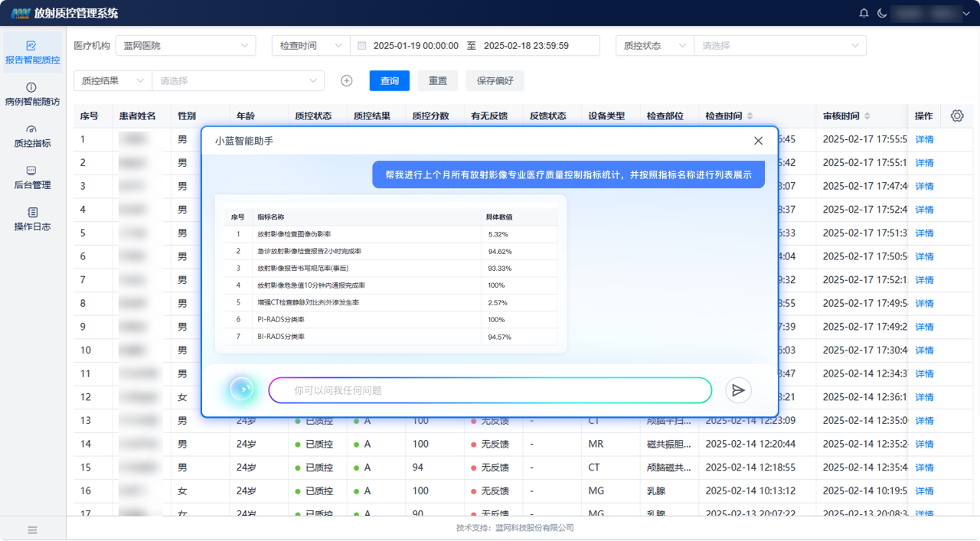
Task: Open the 检查时间 filter type dropdown
Action: (311, 46)
